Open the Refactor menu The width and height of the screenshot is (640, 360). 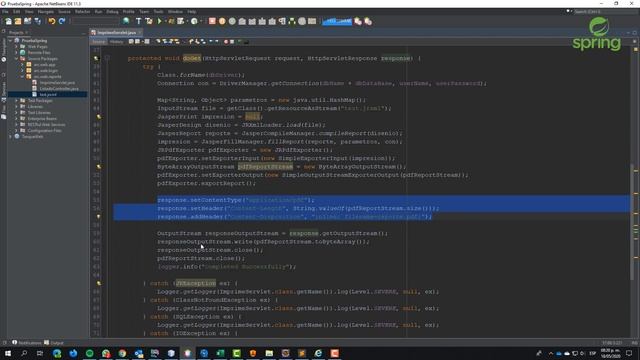(x=82, y=12)
